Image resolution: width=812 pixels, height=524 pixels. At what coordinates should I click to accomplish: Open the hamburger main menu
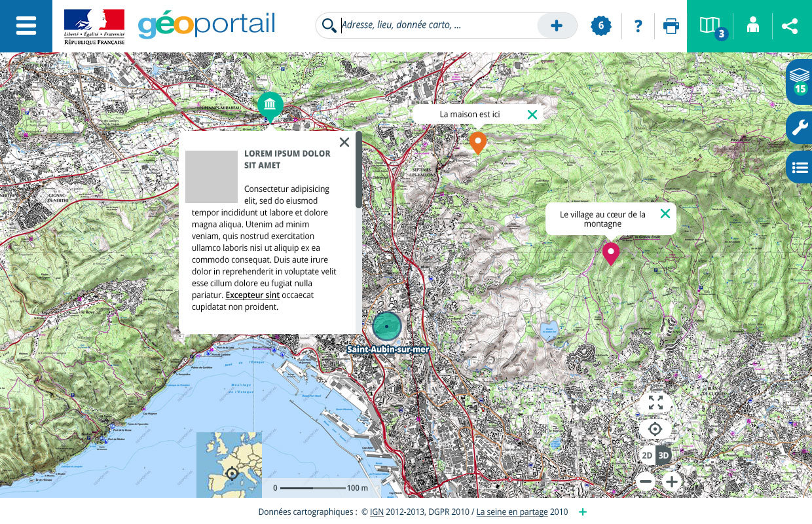(26, 26)
